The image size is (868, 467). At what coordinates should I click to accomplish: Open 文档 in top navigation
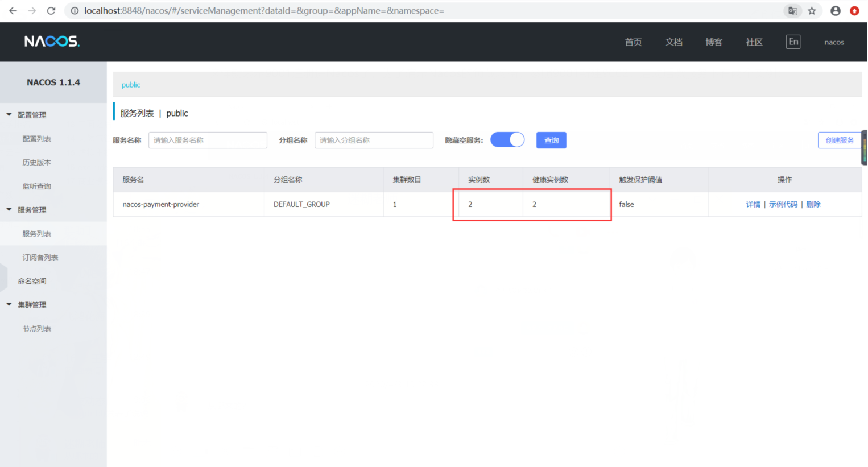pyautogui.click(x=673, y=42)
